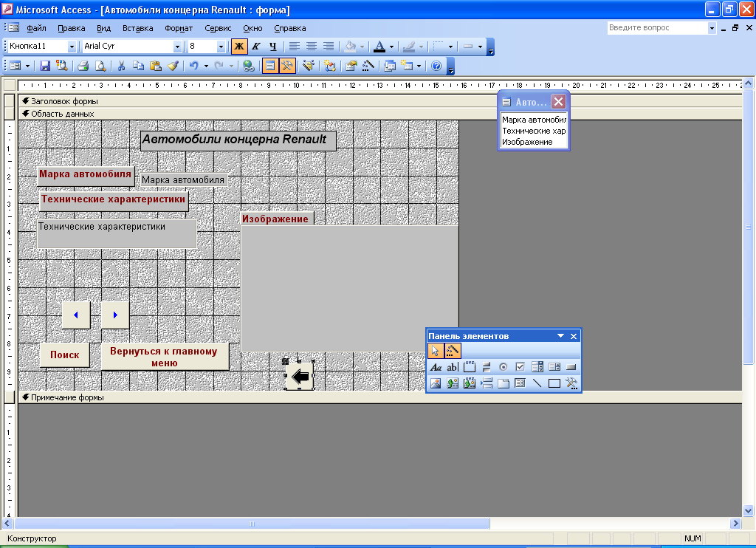Click the Cut scissors icon
756x548 pixels.
tap(122, 66)
